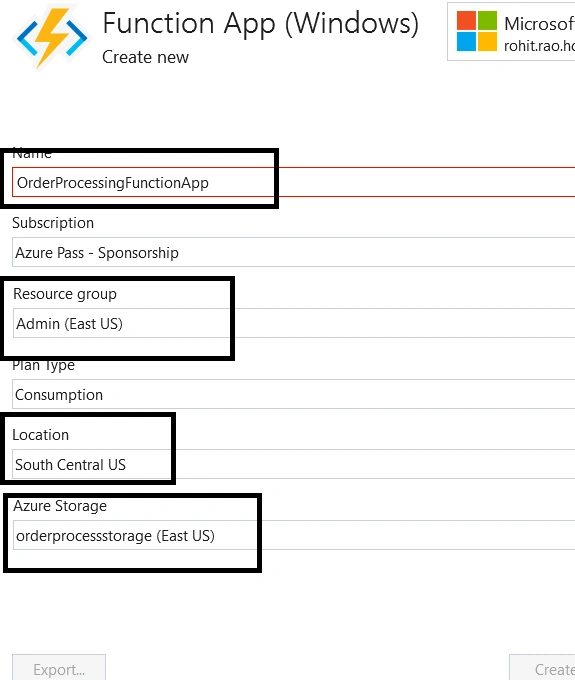The image size is (575, 680).
Task: Open the Location South Central US dropdown
Action: [x=294, y=464]
